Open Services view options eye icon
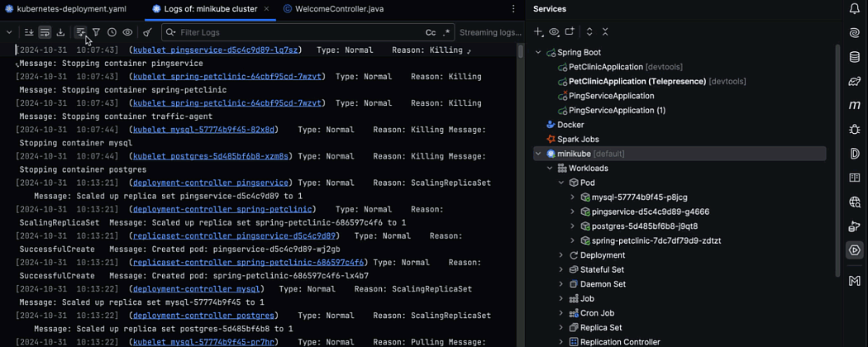The height and width of the screenshot is (347, 868). [554, 32]
